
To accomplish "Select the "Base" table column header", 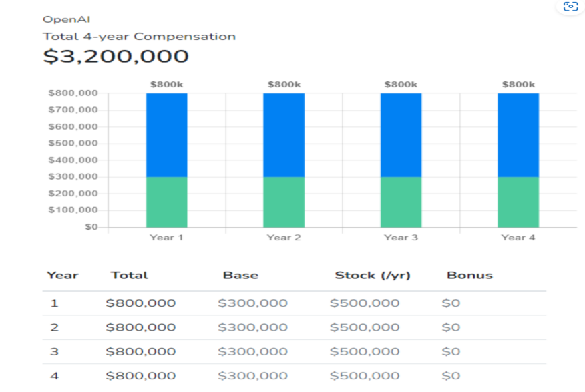I will pos(240,276).
